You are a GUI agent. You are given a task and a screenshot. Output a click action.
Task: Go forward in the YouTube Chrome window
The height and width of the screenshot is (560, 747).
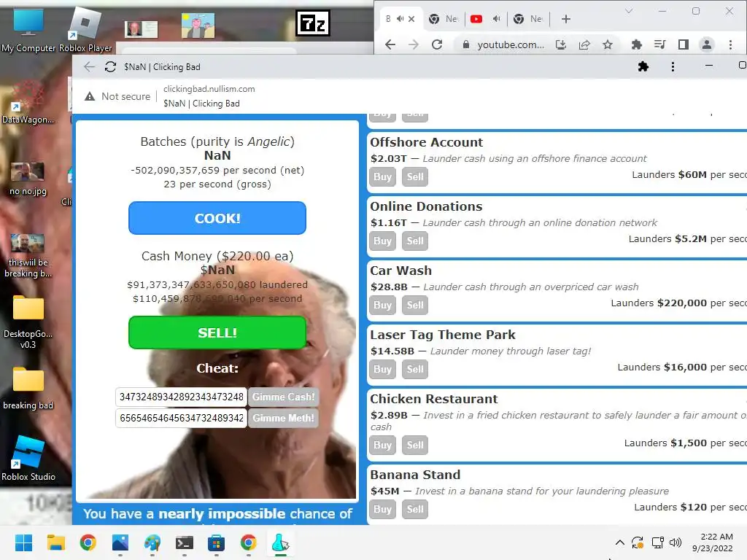click(414, 44)
